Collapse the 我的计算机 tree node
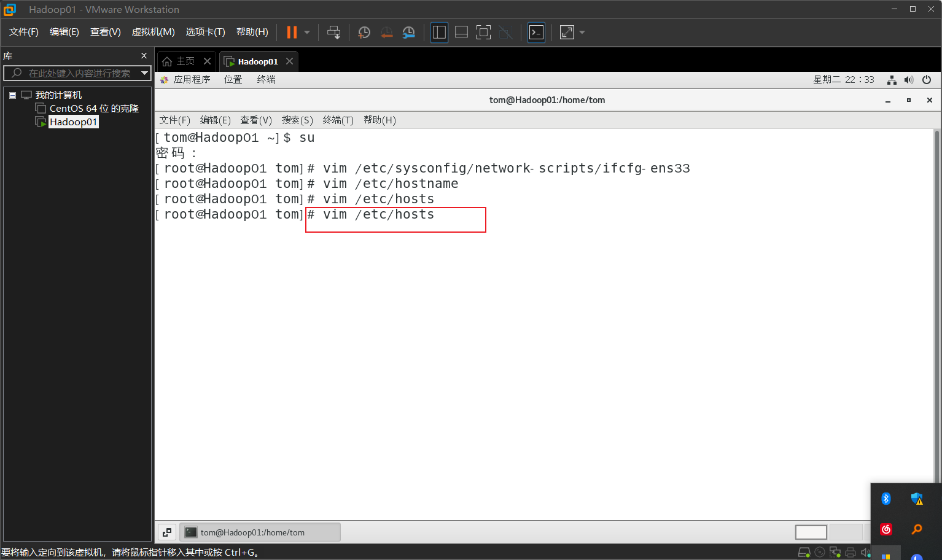The width and height of the screenshot is (942, 560). click(12, 95)
